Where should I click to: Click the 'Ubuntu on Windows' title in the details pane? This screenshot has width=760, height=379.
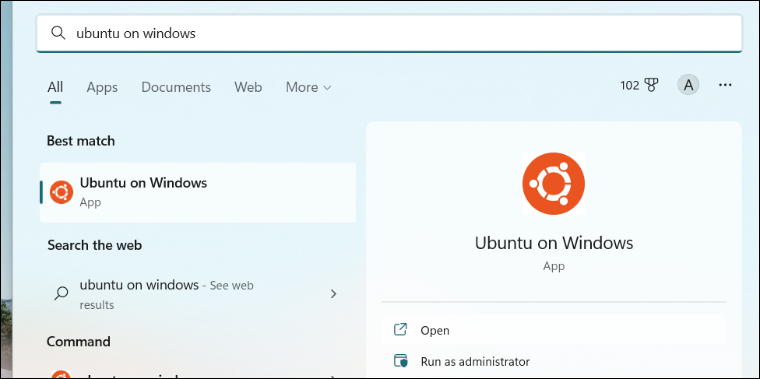click(x=554, y=242)
